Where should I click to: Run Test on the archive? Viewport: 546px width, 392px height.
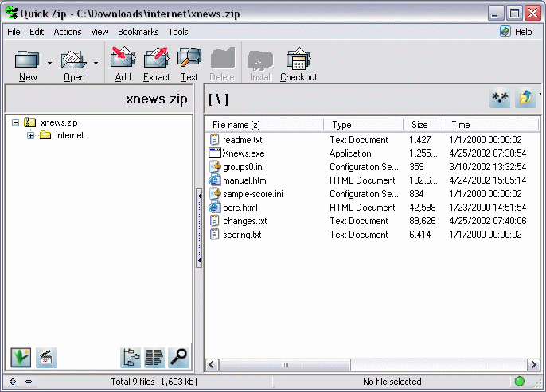tap(189, 64)
